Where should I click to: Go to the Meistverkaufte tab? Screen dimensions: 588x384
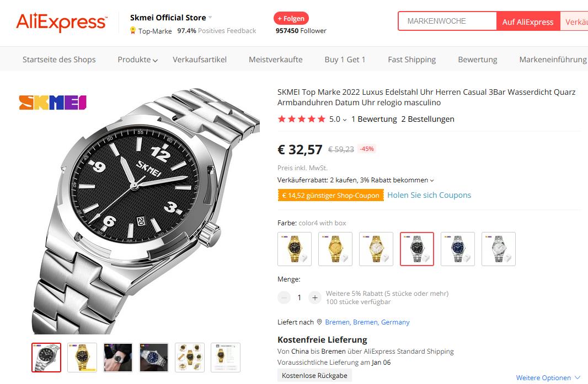(275, 60)
